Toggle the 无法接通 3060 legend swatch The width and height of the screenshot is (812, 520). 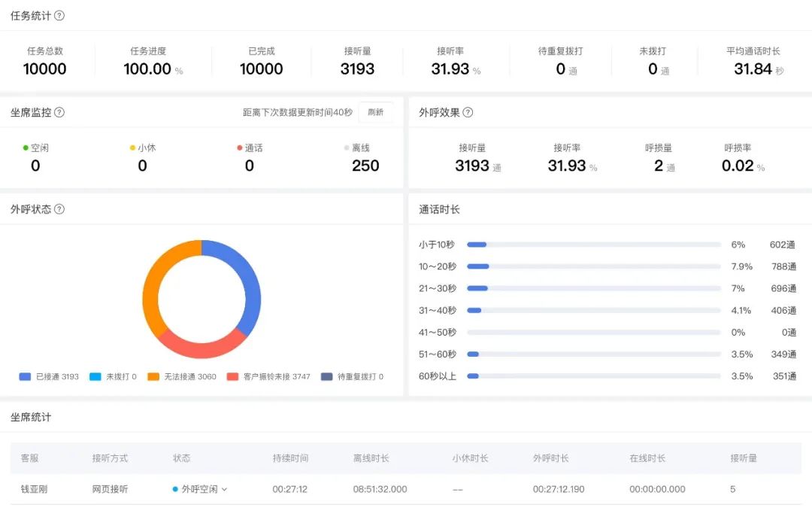(x=153, y=376)
